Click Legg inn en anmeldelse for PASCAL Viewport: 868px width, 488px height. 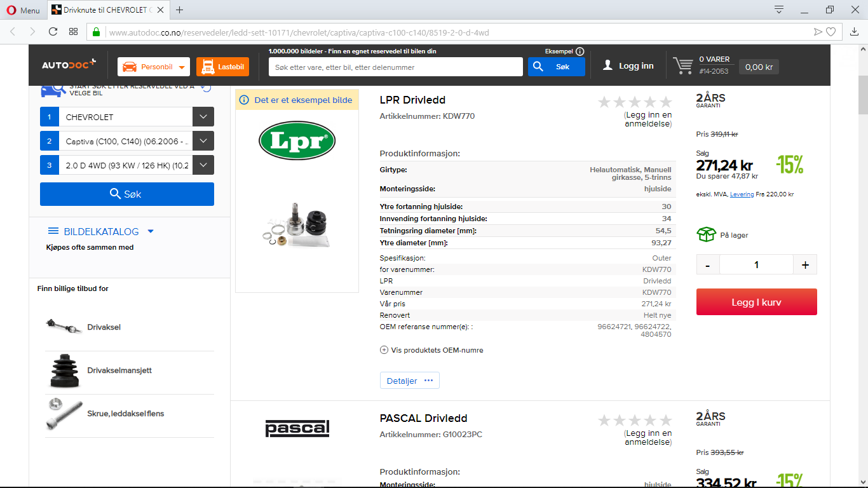[x=648, y=438]
